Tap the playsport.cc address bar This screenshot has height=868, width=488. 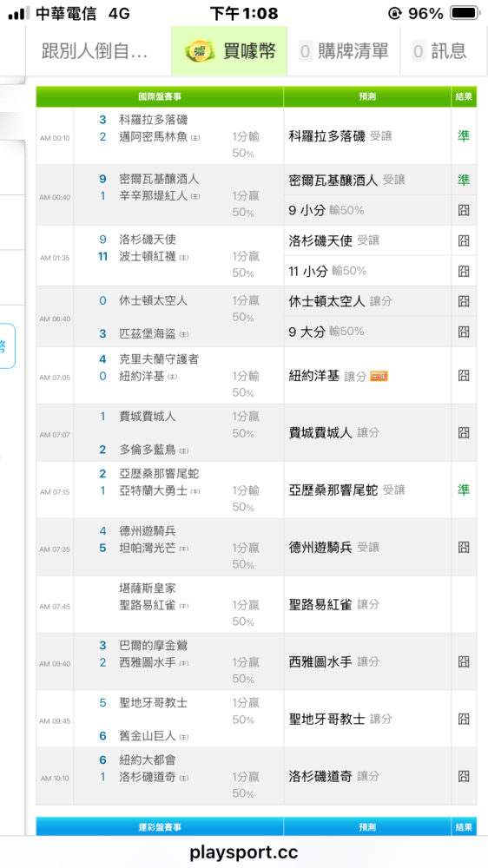244,852
